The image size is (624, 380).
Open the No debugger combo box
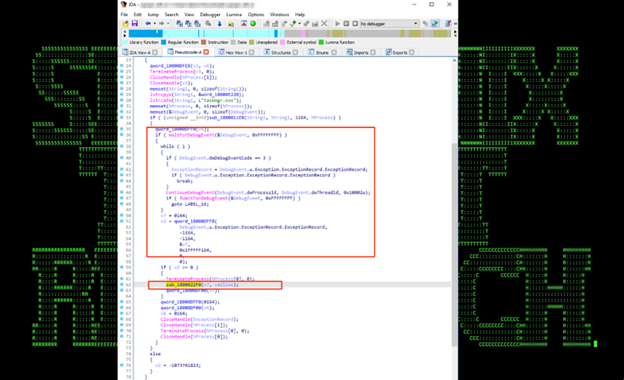pyautogui.click(x=389, y=23)
